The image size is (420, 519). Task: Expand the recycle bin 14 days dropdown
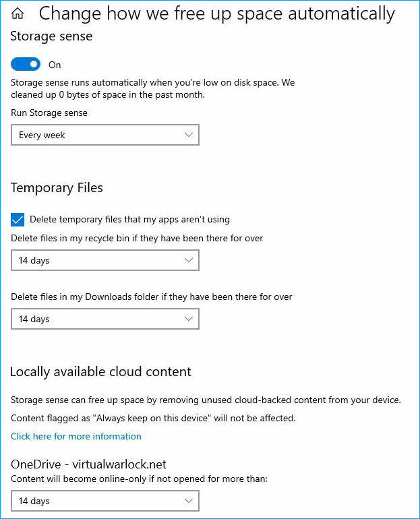point(104,260)
